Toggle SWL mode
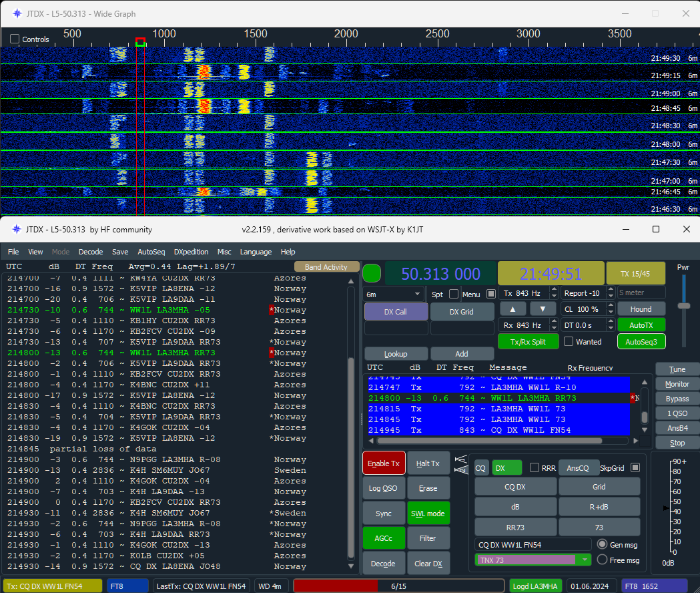700x593 pixels. point(428,514)
